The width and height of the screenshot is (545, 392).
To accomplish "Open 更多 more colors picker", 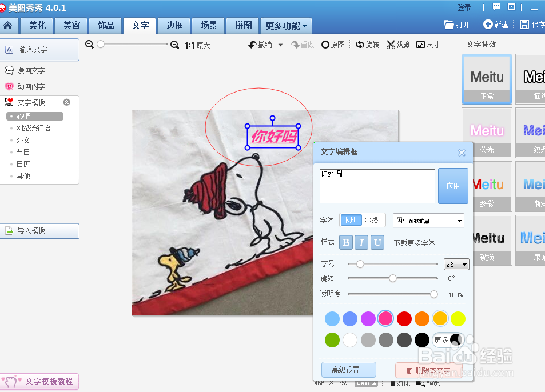I will [448, 340].
